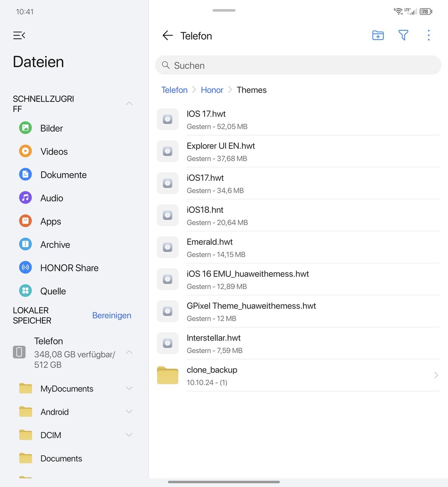Tap the Bereinigen cleanup link
Image resolution: width=448 pixels, height=487 pixels.
pyautogui.click(x=111, y=315)
